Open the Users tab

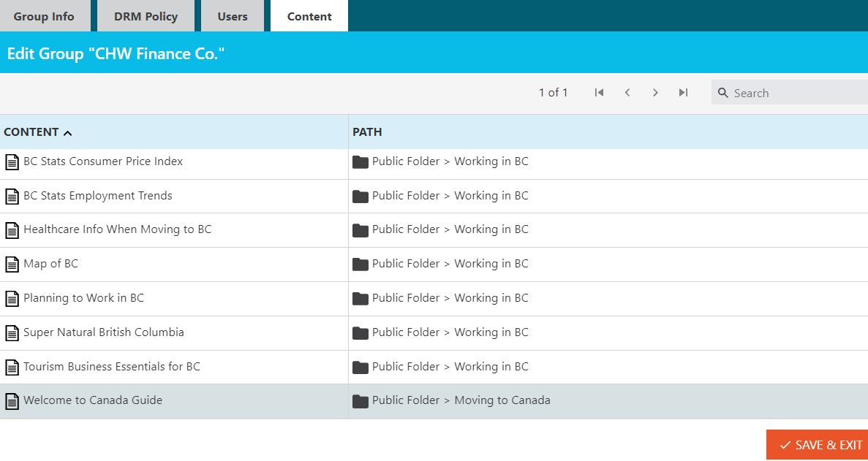coord(233,16)
